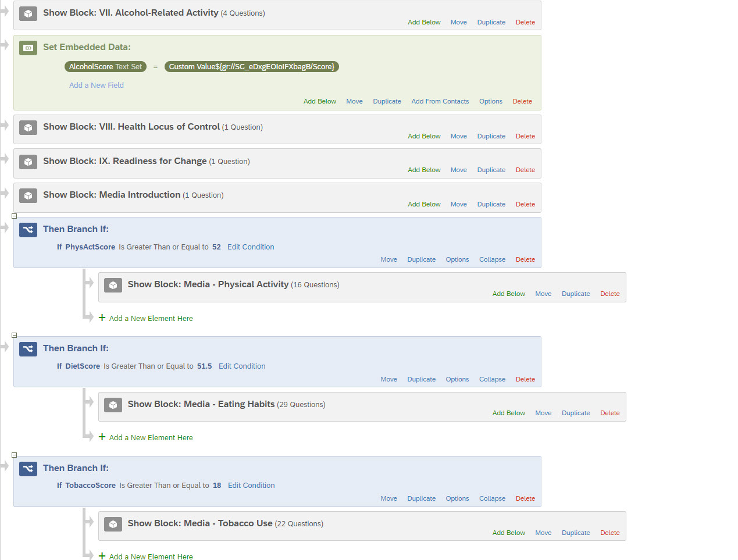This screenshot has height=560, width=738.
Task: Open Options for the PhysActScore branch
Action: (x=457, y=260)
